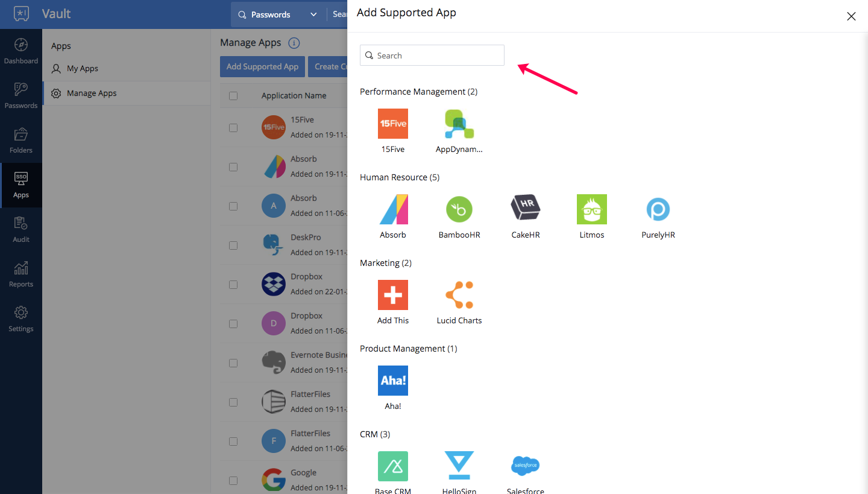868x494 pixels.
Task: Select the 15Five app tile
Action: 393,124
